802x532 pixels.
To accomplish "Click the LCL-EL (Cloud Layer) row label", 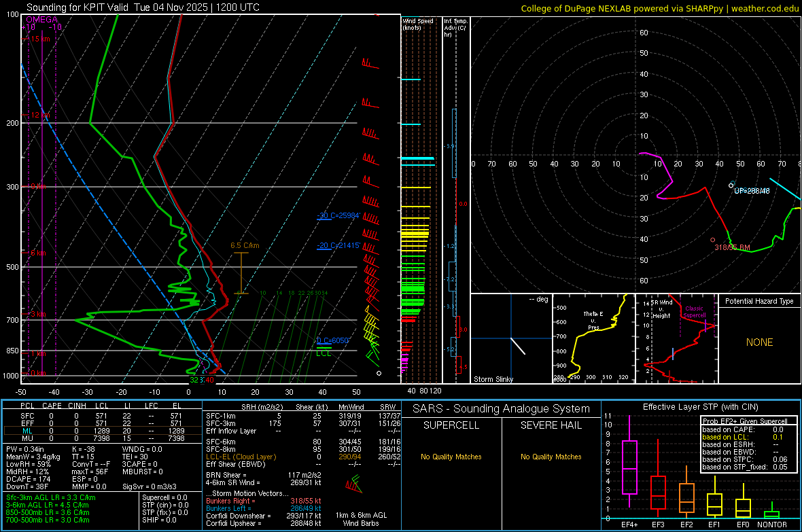I will click(241, 457).
